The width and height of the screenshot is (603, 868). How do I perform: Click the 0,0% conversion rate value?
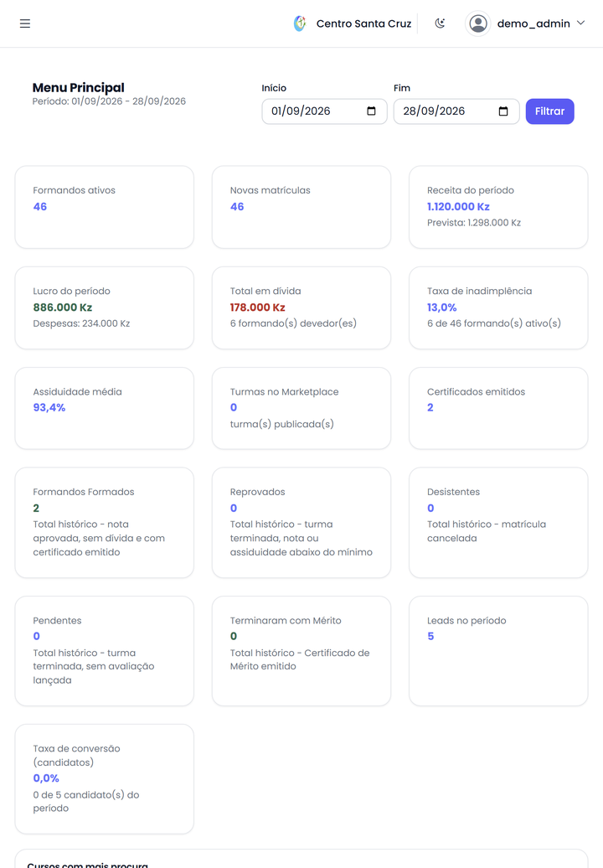46,778
